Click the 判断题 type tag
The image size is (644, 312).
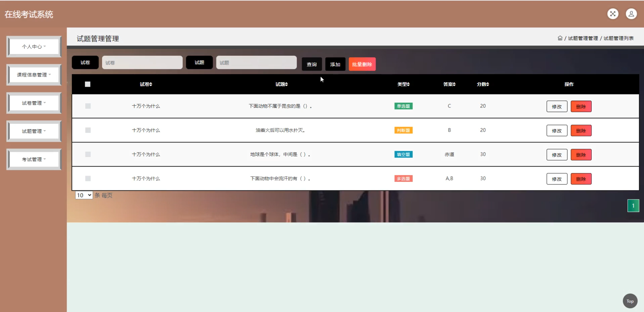pos(403,130)
